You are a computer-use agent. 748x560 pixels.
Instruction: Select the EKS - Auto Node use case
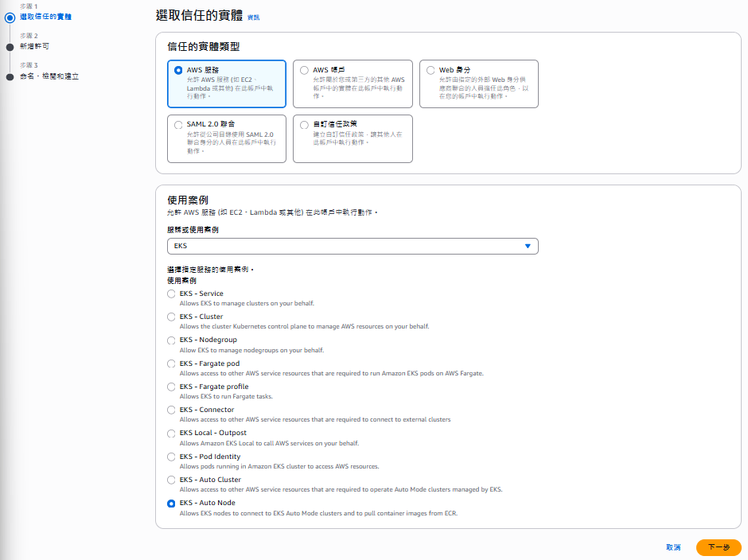click(x=171, y=504)
